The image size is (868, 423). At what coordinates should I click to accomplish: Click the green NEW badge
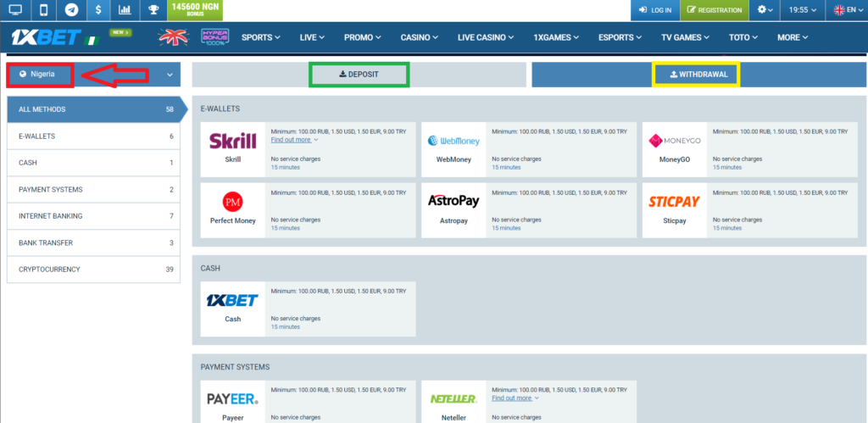click(x=120, y=33)
